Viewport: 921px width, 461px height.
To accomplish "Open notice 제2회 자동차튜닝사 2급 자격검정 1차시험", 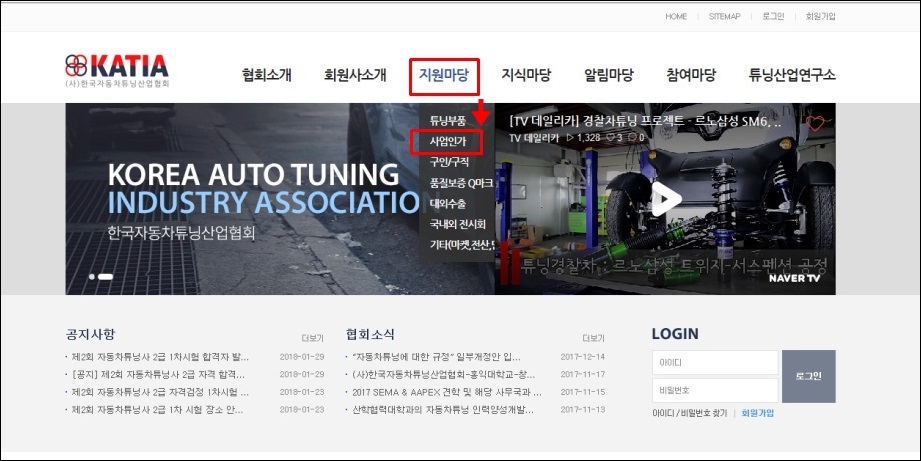I will (160, 392).
